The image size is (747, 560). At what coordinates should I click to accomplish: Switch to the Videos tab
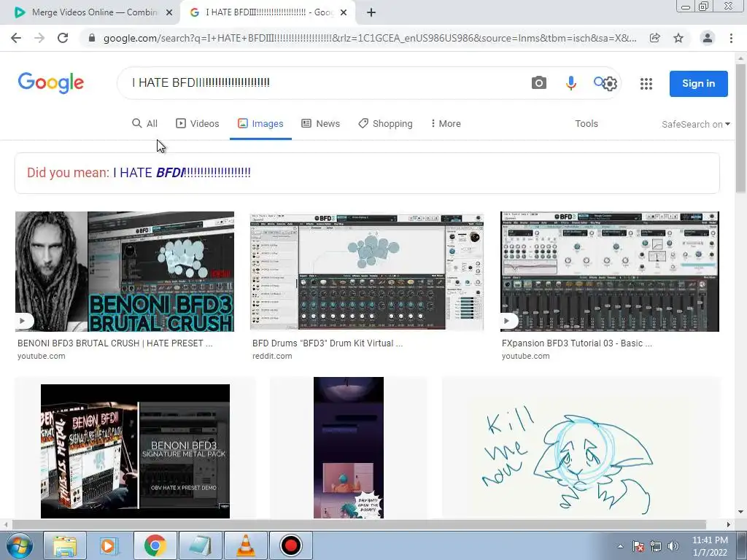click(x=198, y=123)
